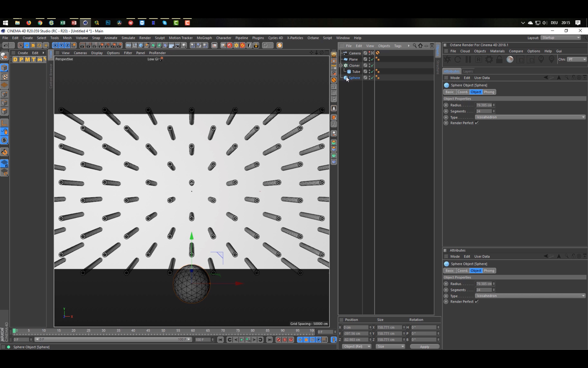588x368 pixels.
Task: Switch to the Layers tab
Action: click(x=468, y=71)
